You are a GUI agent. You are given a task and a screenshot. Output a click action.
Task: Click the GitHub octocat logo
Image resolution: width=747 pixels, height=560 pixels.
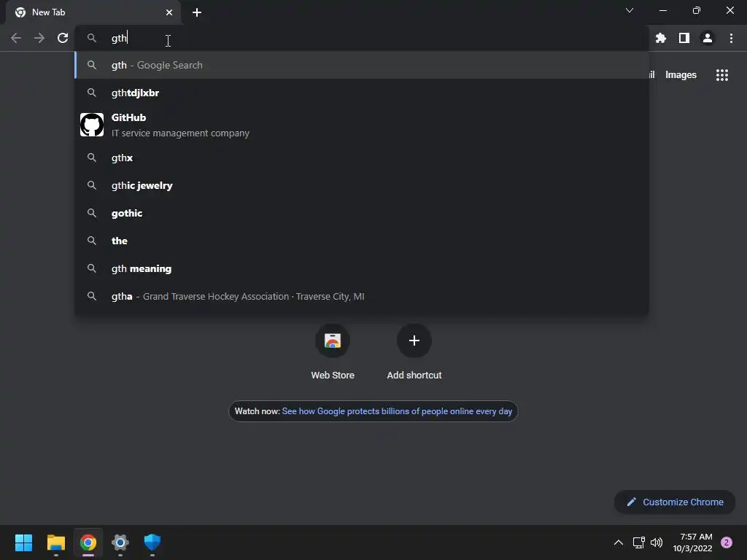pyautogui.click(x=92, y=125)
